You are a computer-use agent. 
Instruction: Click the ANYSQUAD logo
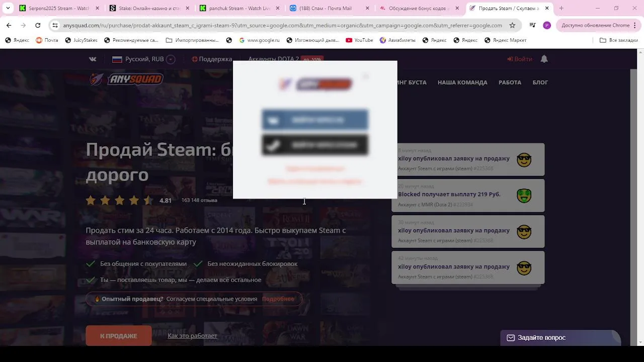126,79
